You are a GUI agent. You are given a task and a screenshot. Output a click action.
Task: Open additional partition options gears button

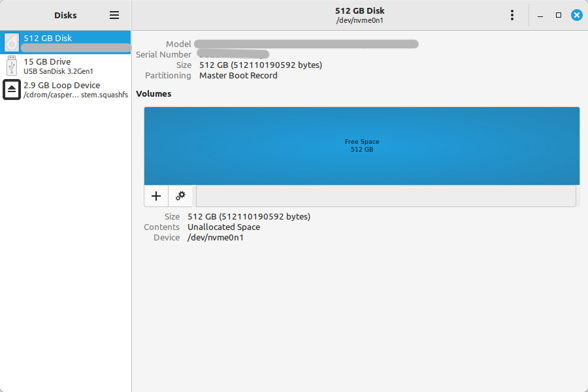[180, 196]
